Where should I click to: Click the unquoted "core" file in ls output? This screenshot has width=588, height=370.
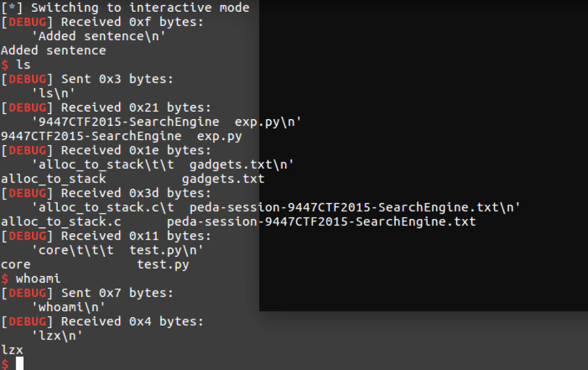tap(16, 265)
